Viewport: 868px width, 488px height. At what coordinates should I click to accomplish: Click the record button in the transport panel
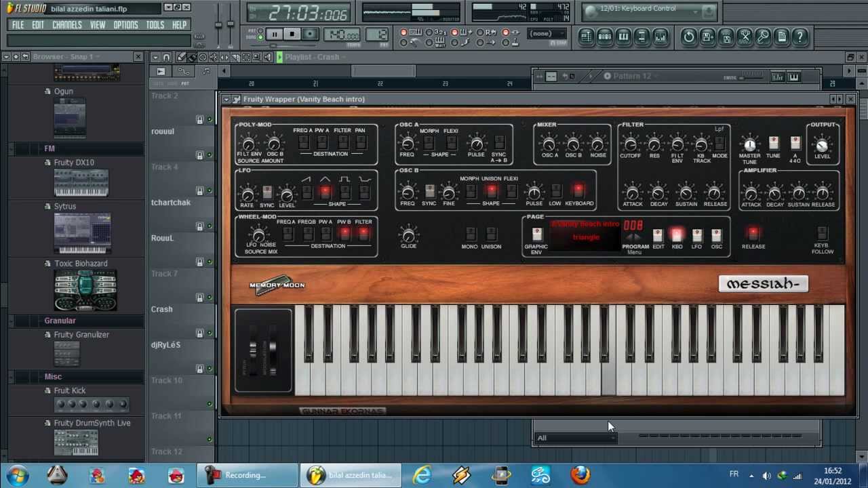309,35
